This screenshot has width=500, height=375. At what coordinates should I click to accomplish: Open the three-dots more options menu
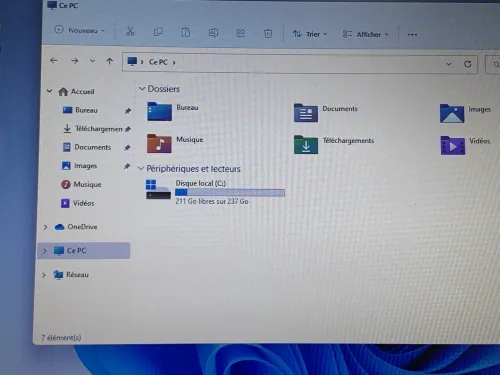coord(412,34)
